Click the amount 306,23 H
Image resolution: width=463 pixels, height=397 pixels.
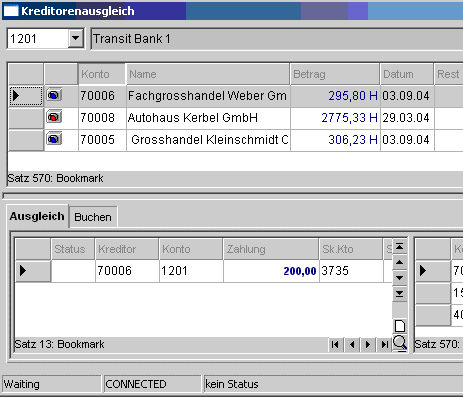pos(353,140)
